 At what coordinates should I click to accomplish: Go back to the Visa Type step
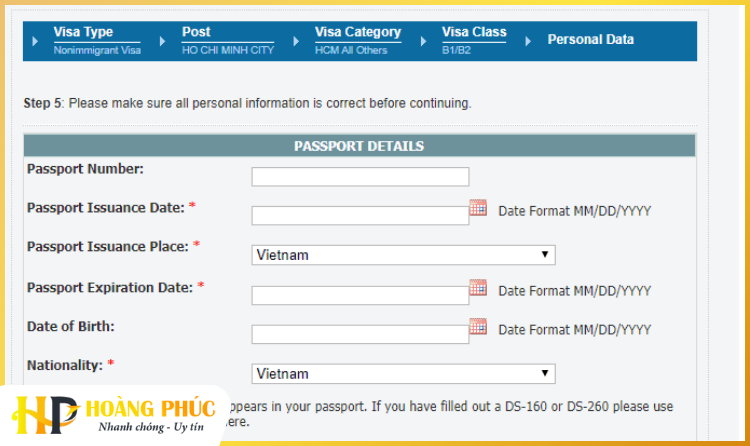(x=83, y=33)
